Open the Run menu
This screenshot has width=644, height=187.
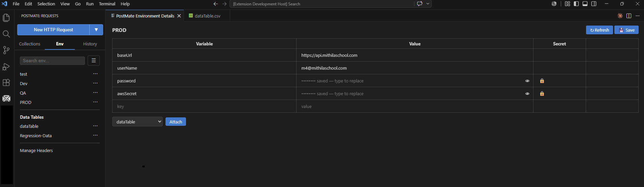90,4
